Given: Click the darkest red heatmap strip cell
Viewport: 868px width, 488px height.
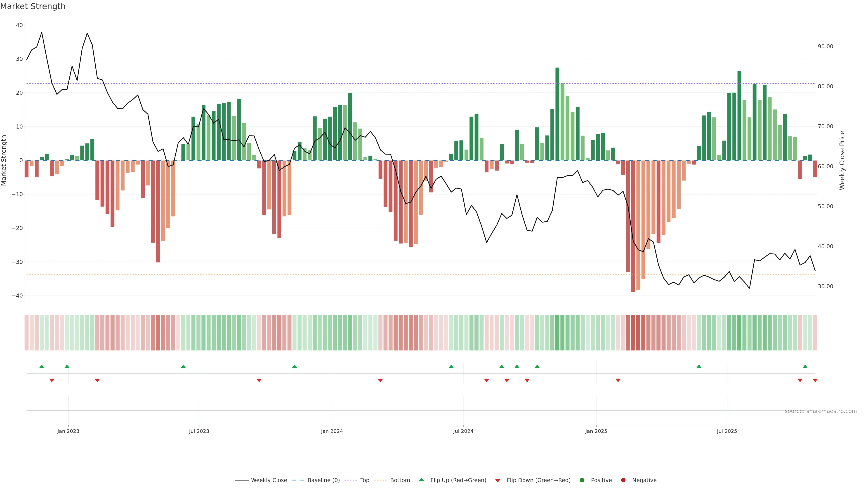Looking at the screenshot, I should tap(633, 333).
